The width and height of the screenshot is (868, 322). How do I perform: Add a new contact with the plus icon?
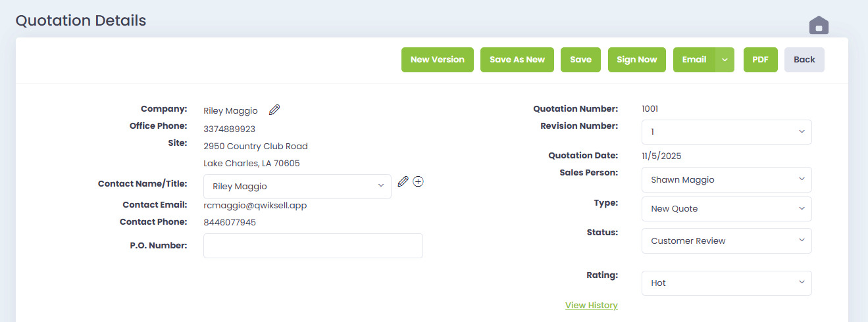(x=418, y=181)
